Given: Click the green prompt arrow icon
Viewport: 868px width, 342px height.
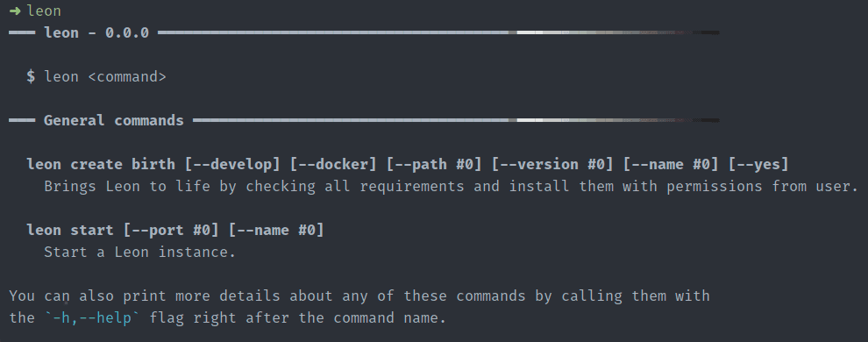Looking at the screenshot, I should 15,11.
